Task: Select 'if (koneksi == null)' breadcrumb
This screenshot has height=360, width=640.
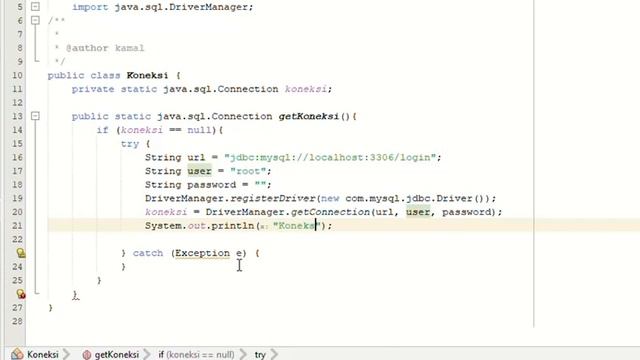Action: coord(196,354)
